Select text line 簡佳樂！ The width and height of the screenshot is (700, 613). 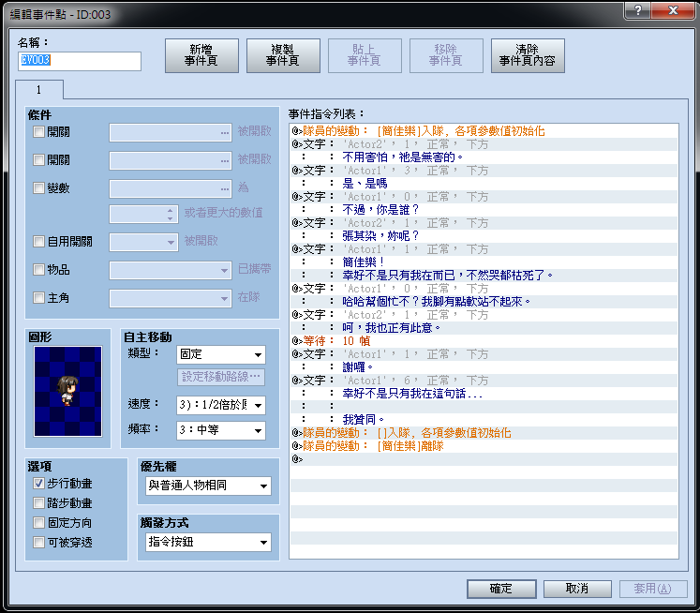484,262
